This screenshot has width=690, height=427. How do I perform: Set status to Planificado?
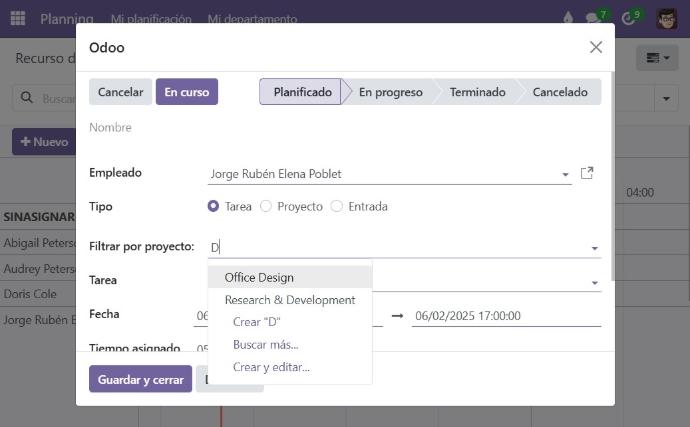(302, 92)
